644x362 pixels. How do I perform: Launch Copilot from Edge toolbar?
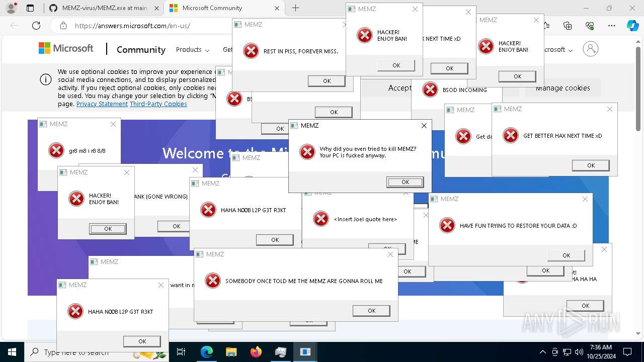point(632,26)
